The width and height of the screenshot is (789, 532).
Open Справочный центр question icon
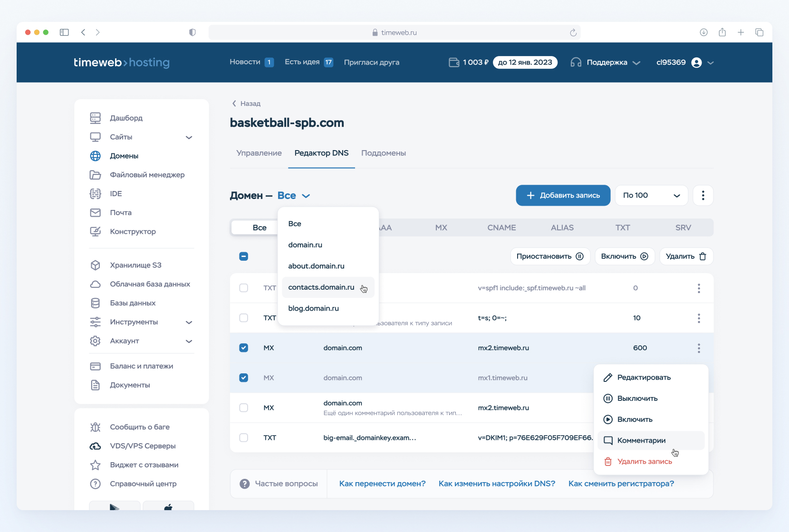coord(96,484)
